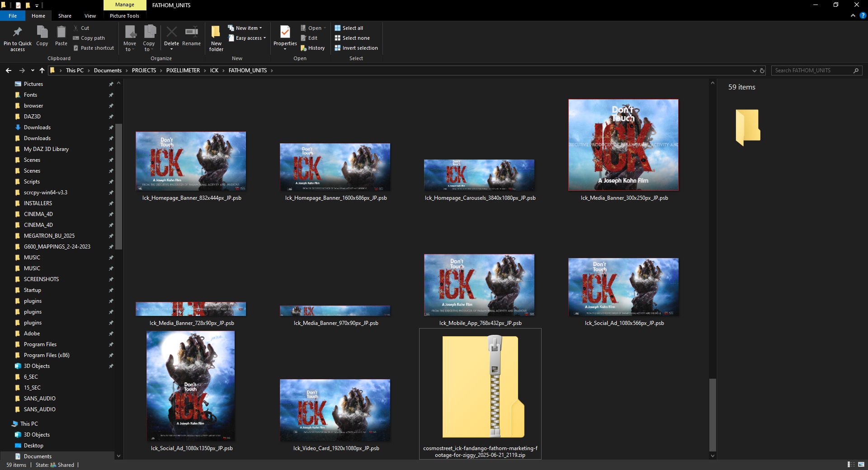
Task: Click Copy path in Clipboard group
Action: pos(89,38)
